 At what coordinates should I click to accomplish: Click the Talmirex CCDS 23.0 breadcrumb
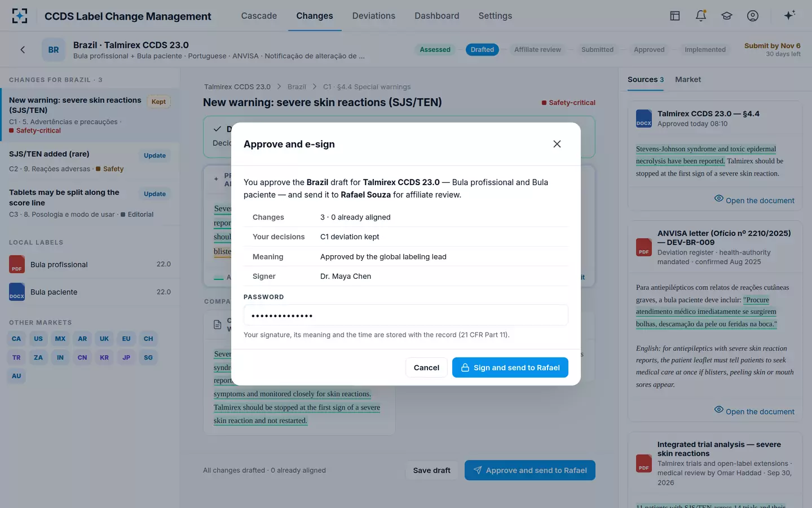pos(237,87)
